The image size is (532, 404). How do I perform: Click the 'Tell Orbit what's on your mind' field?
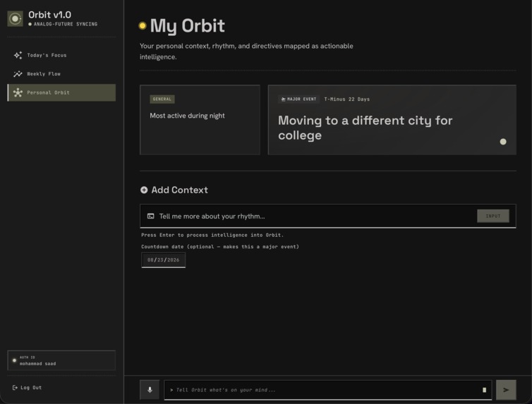tap(328, 390)
